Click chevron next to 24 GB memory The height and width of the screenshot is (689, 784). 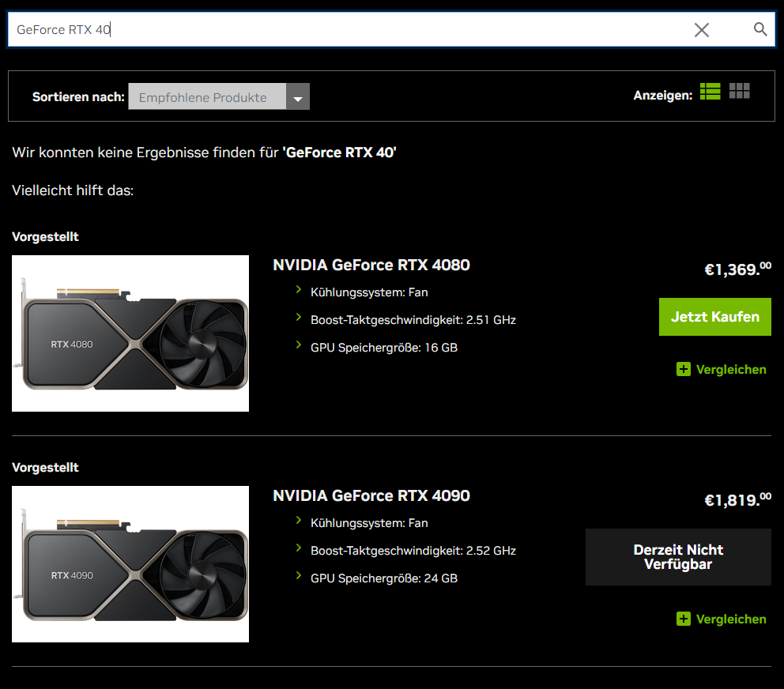point(299,575)
